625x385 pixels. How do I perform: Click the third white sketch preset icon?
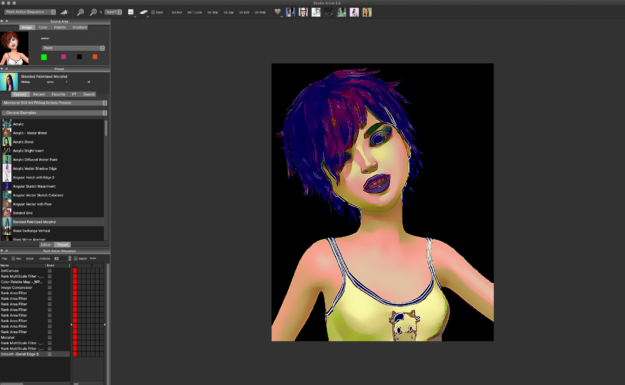tap(316, 12)
